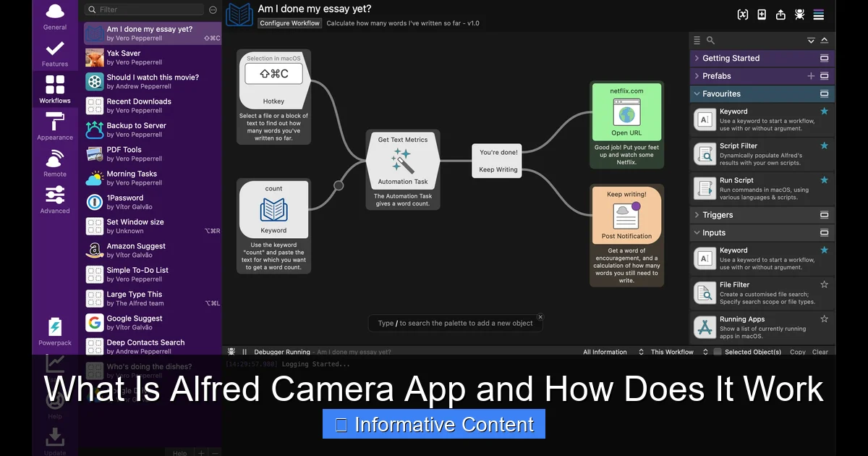The height and width of the screenshot is (456, 868).
Task: Click the Configure Workflow button
Action: coord(289,23)
